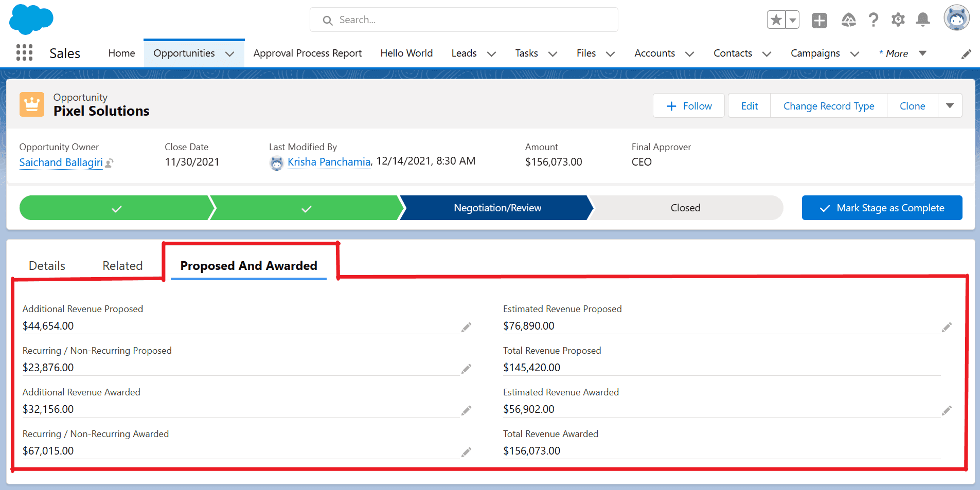Screen dimensions: 980x490
Task: Edit Additional Revenue Awarded pencil icon
Action: 466,410
